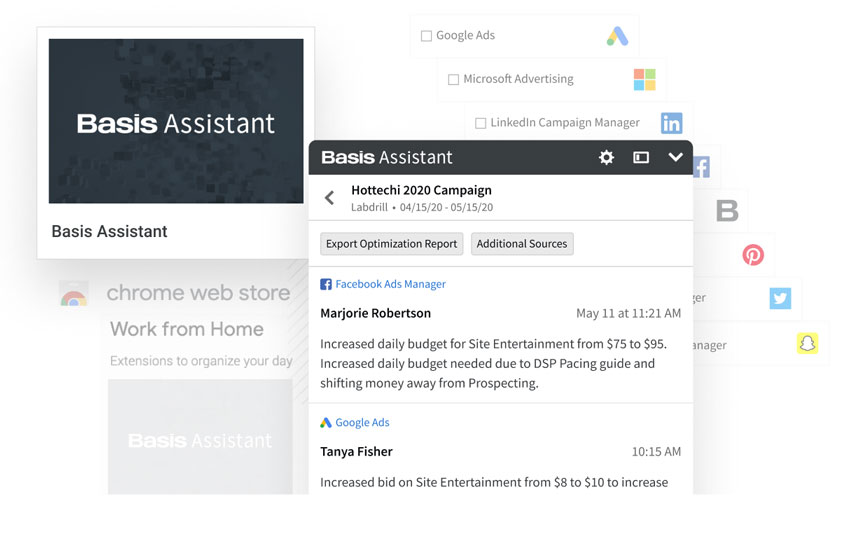The height and width of the screenshot is (535, 857).
Task: Go back using the arrow beside Hottechi 2020 Campaign
Action: coord(329,197)
